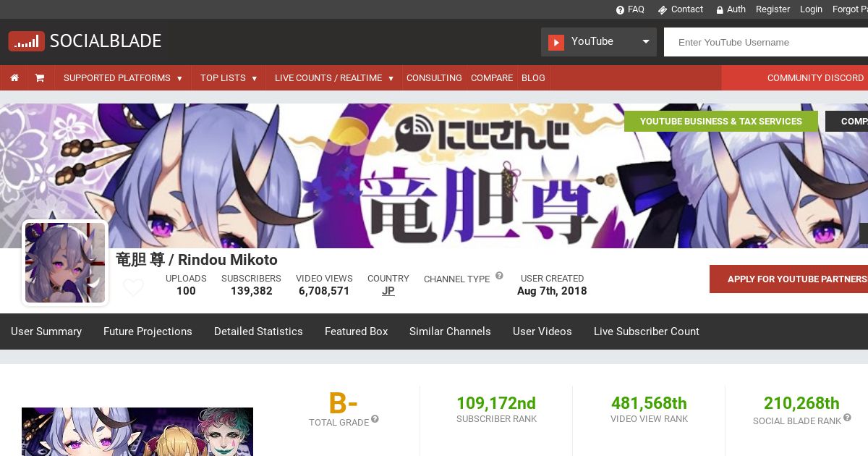Click the Rindou Mikoto channel avatar
The height and width of the screenshot is (456, 868).
65,263
